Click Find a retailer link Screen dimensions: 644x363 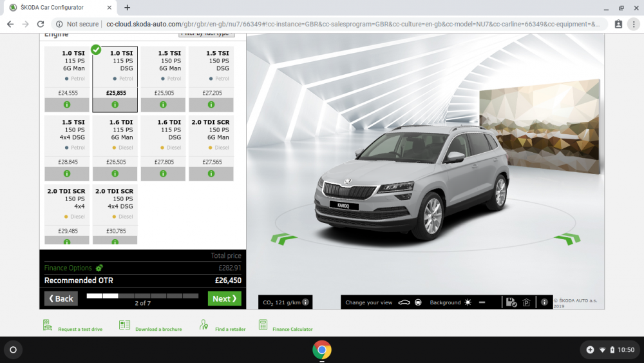click(x=231, y=329)
